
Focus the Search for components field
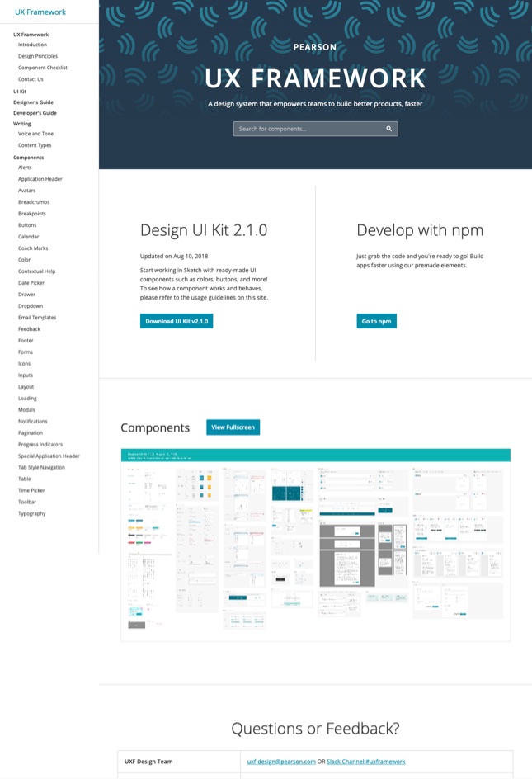pyautogui.click(x=315, y=129)
